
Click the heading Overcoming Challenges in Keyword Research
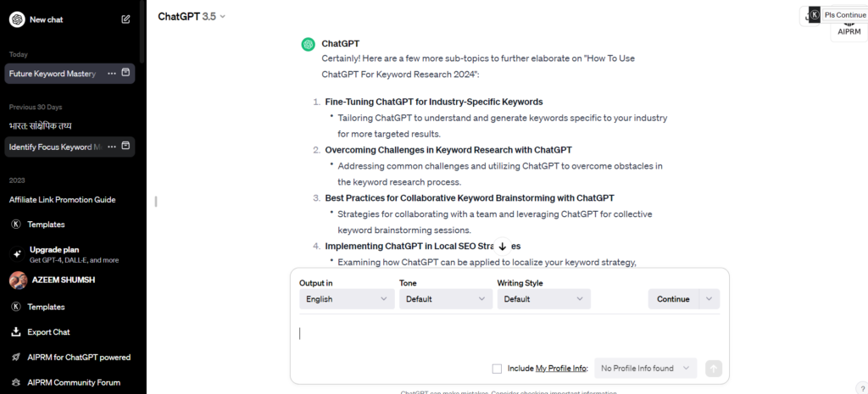click(x=448, y=150)
